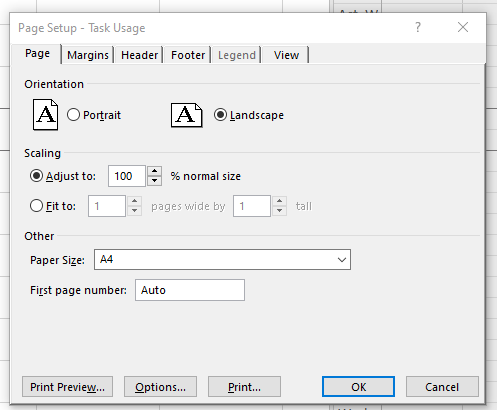Decrease the Adjust to percentage value
This screenshot has height=410, width=497.
[154, 181]
